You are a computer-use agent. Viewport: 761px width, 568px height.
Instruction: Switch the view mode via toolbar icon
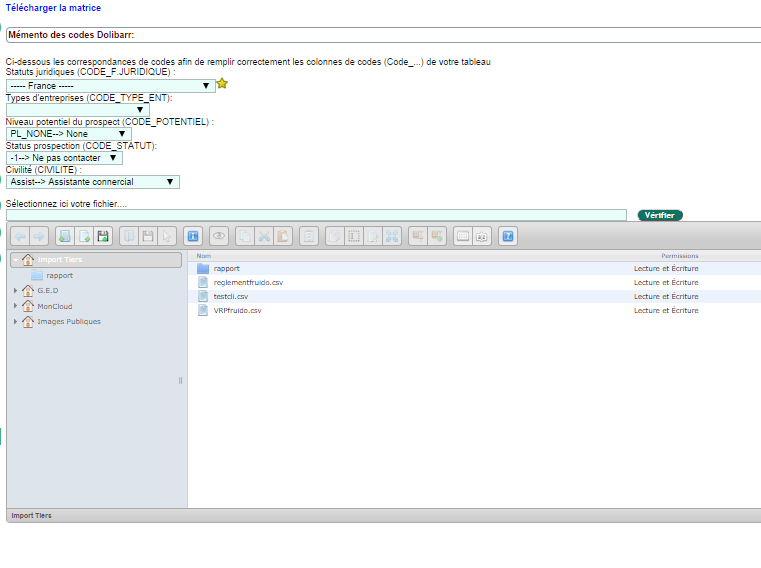point(463,236)
